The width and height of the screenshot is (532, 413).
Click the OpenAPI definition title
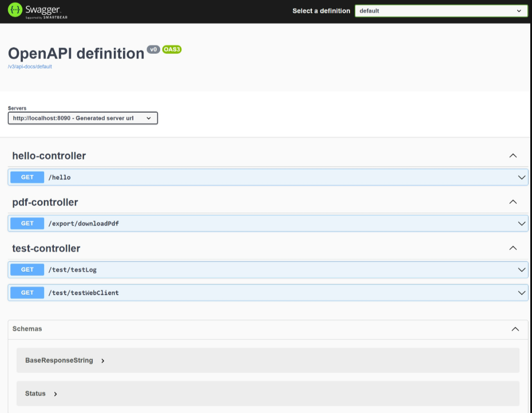coord(76,54)
